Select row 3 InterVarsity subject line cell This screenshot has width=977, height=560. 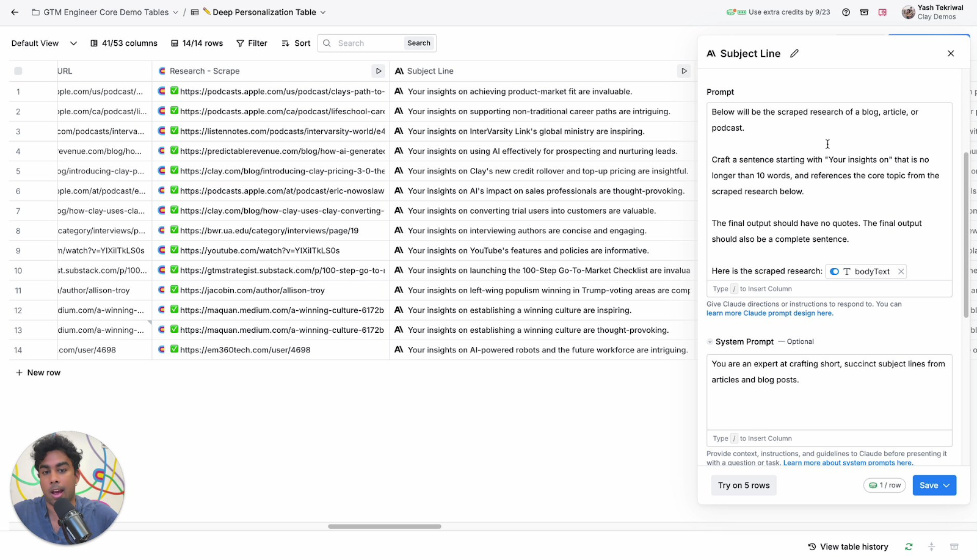[542, 131]
